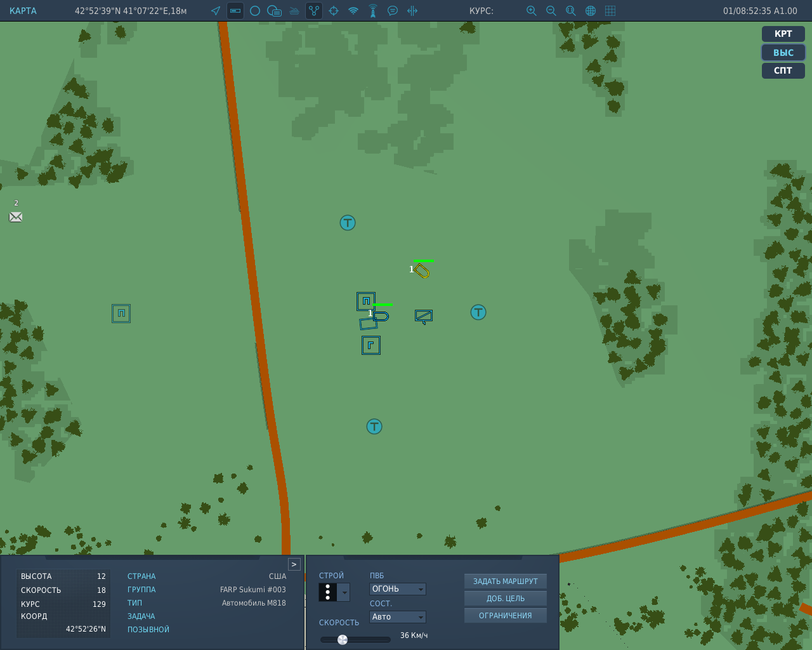
Task: Open the СОСТ. Авто dropdown
Action: pos(398,617)
